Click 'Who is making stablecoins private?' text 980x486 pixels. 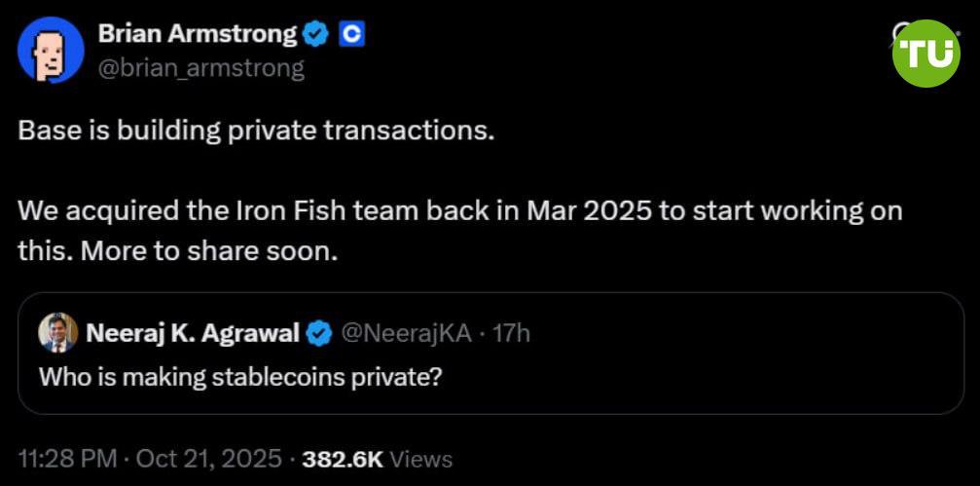[240, 376]
